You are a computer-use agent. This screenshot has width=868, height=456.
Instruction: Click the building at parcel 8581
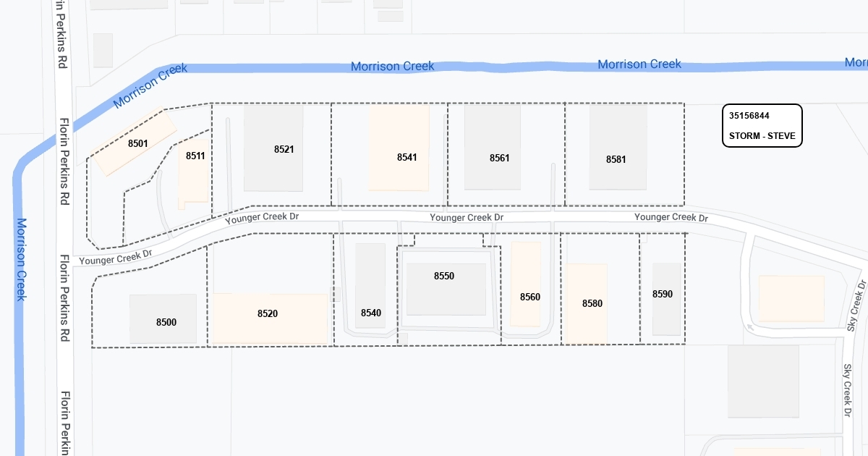tap(616, 159)
